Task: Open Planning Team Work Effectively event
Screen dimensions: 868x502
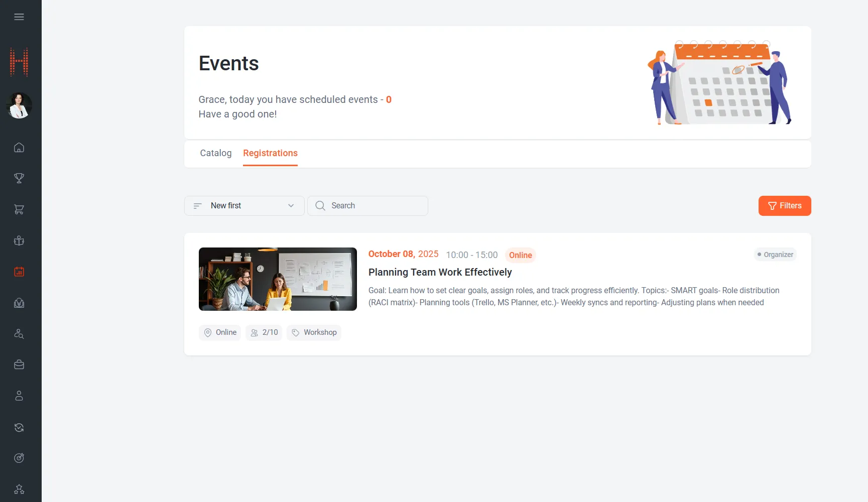Action: [440, 272]
